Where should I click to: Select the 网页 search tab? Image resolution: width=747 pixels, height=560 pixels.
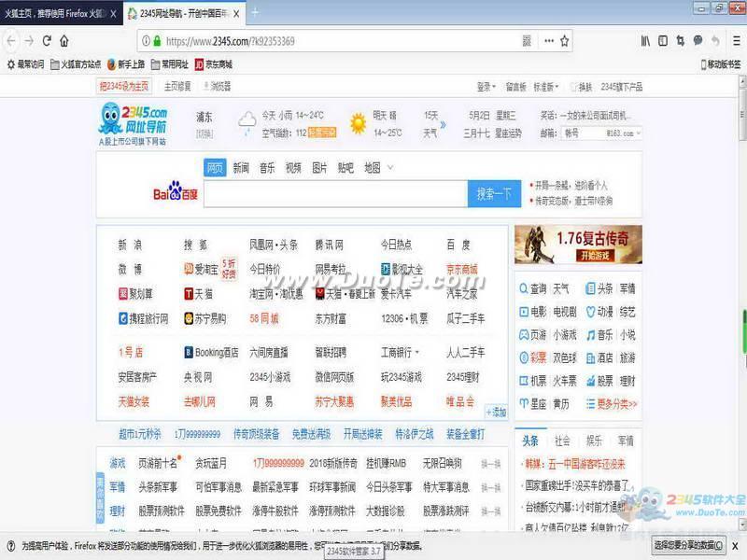215,168
